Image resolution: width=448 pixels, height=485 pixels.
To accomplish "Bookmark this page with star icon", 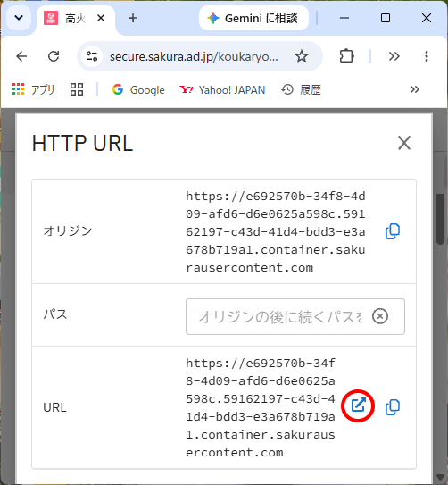I will (x=302, y=56).
